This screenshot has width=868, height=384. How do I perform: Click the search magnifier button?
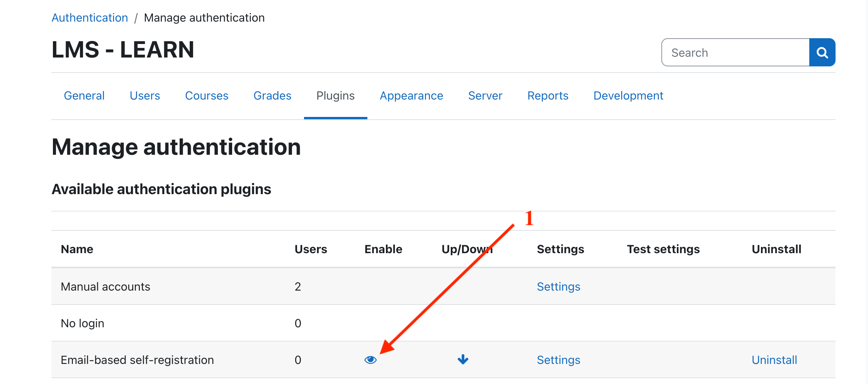tap(822, 52)
